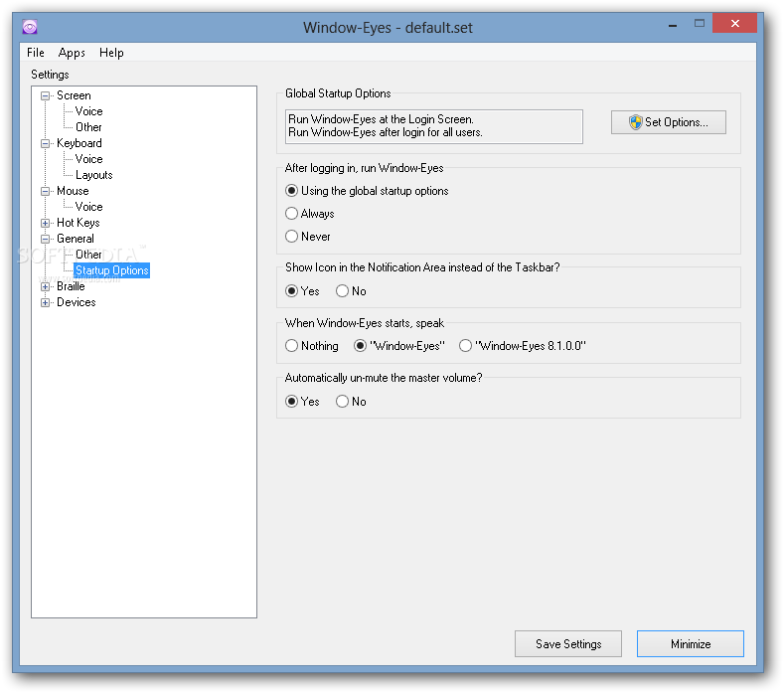Viewport: 784px width, 693px height.
Task: Click the Global Startup Options text box
Action: pos(433,126)
